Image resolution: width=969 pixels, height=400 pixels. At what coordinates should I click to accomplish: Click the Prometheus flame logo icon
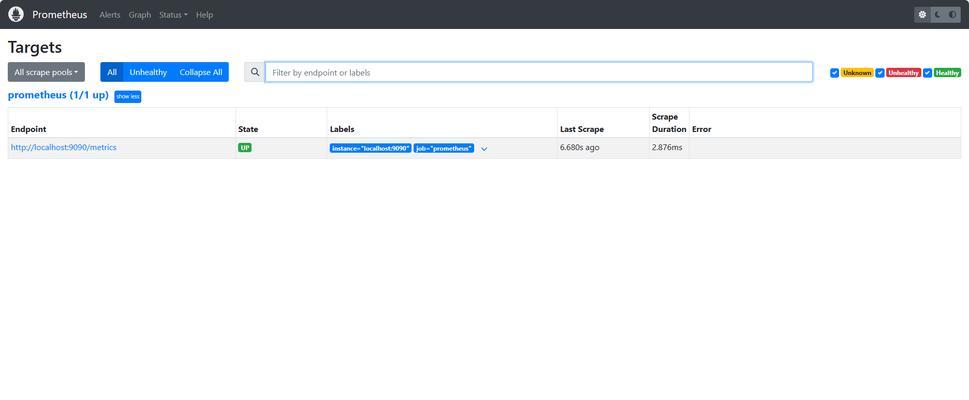16,14
